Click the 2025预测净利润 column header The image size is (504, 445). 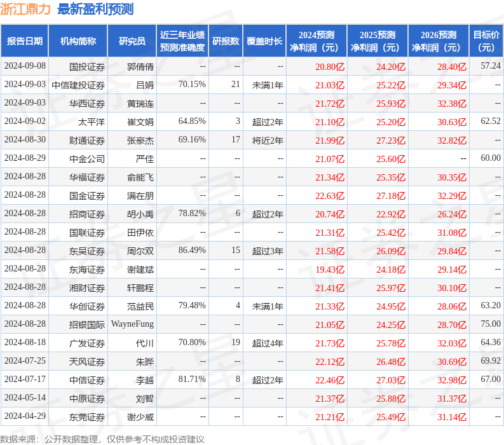378,41
